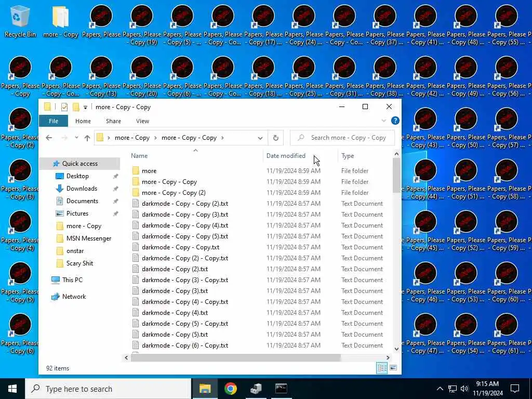Select Pictures in the navigation pane
Image resolution: width=532 pixels, height=399 pixels.
tap(77, 214)
